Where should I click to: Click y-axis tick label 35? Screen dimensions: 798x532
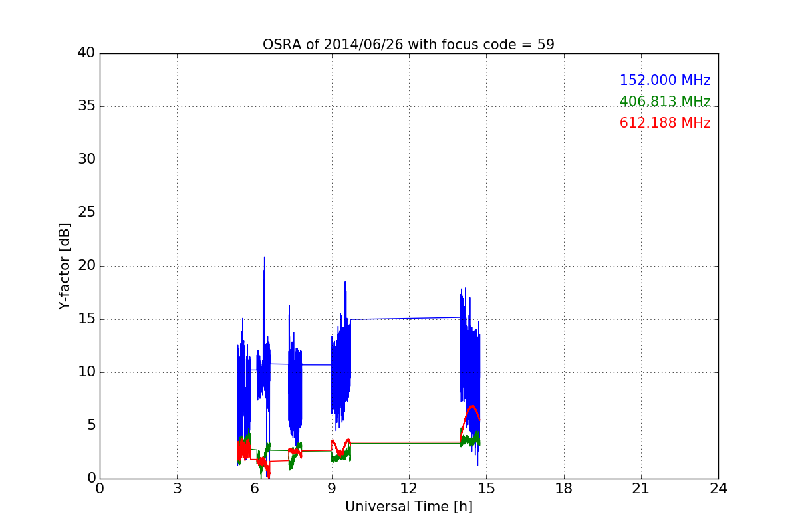pos(86,106)
